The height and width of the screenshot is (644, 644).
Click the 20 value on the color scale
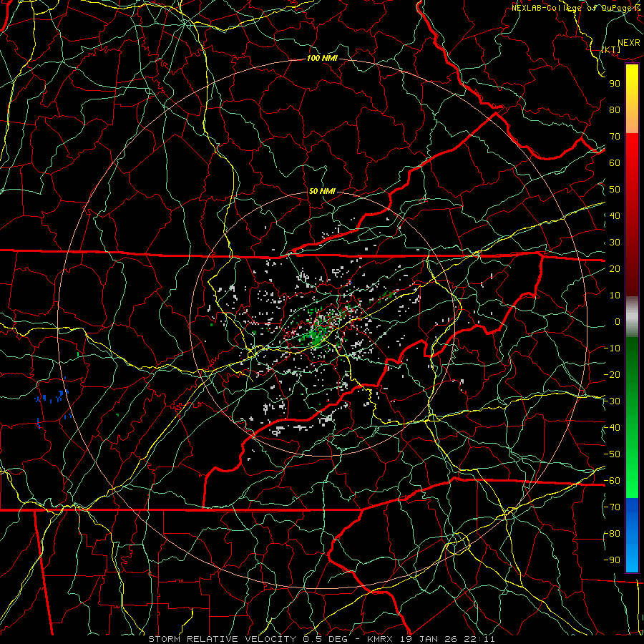point(615,269)
